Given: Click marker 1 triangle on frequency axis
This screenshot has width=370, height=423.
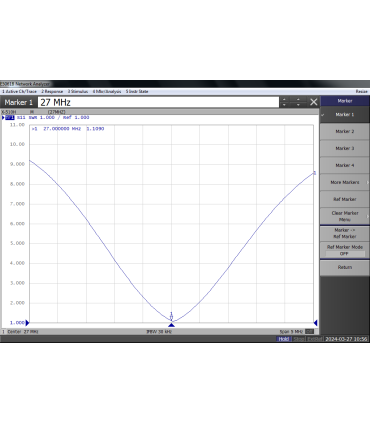Looking at the screenshot, I should click(x=171, y=325).
